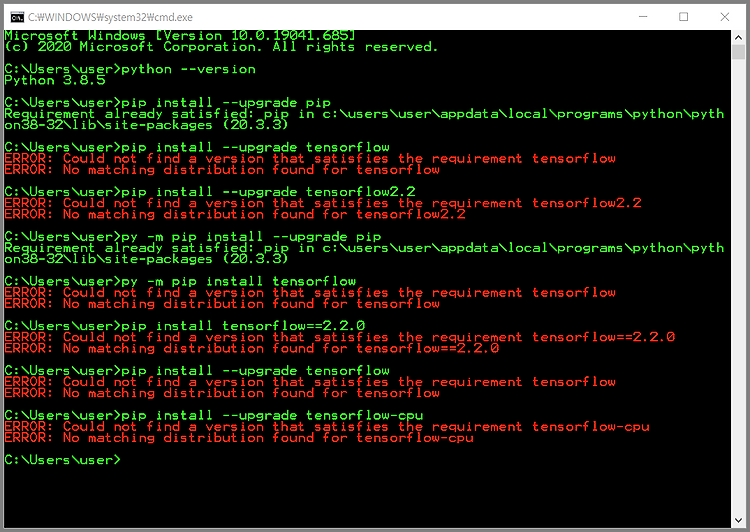Minimize the cmd.exe window
The height and width of the screenshot is (532, 750).
pyautogui.click(x=643, y=17)
